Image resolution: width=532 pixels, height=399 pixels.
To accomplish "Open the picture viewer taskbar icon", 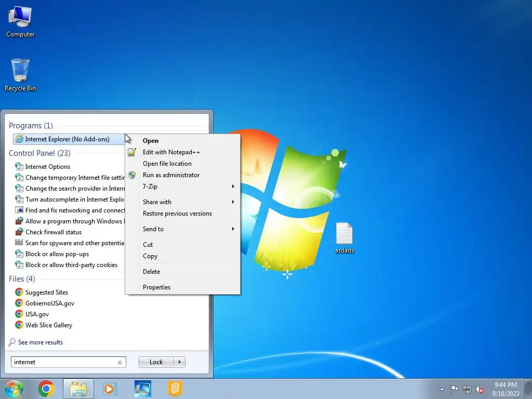I will pyautogui.click(x=142, y=389).
